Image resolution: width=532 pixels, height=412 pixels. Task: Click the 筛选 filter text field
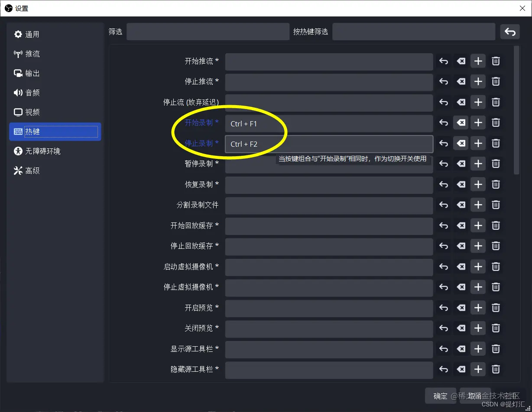[208, 32]
